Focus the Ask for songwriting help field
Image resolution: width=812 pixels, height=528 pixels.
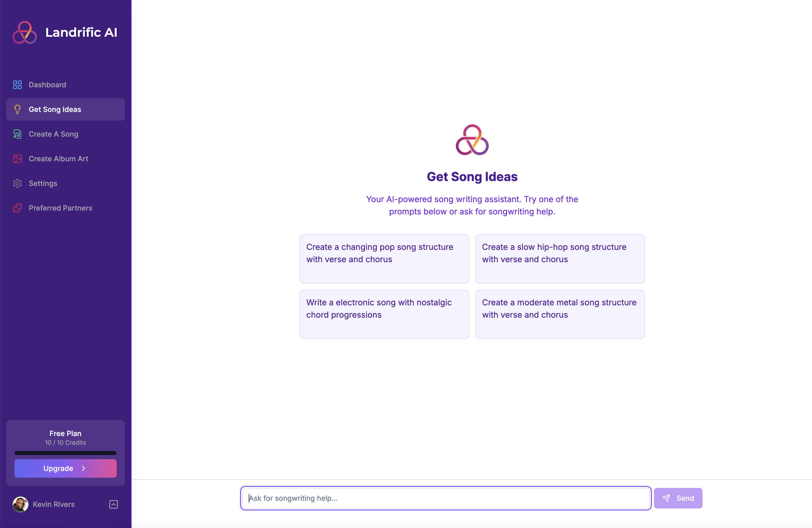click(446, 498)
